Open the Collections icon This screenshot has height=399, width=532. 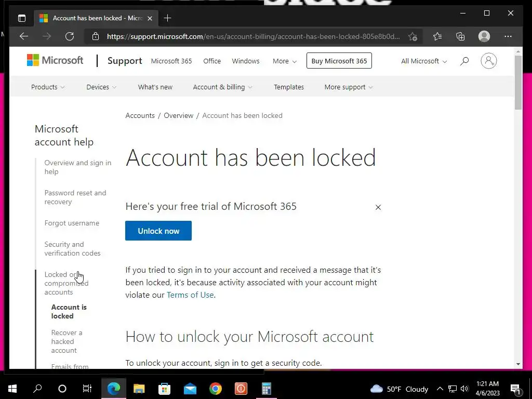point(460,36)
